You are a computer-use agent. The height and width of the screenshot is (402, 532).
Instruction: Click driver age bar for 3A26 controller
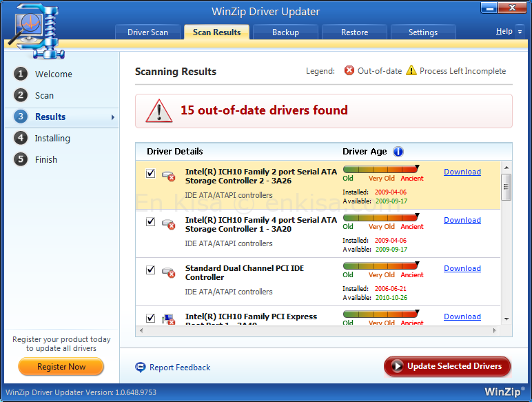pos(381,169)
